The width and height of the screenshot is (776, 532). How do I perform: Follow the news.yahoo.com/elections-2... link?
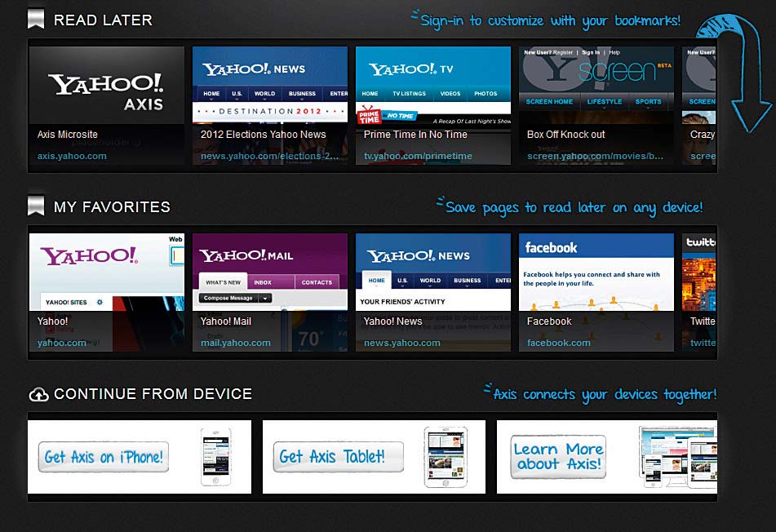270,156
